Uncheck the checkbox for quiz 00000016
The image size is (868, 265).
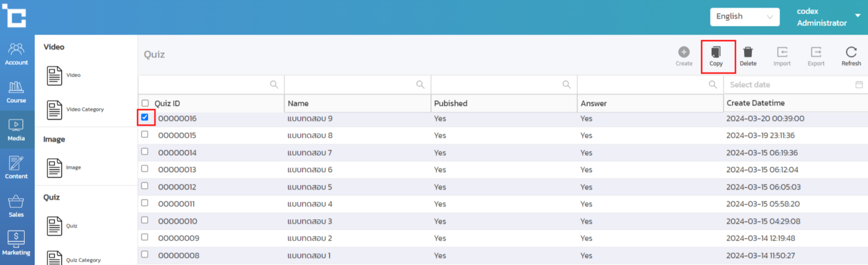(x=145, y=117)
